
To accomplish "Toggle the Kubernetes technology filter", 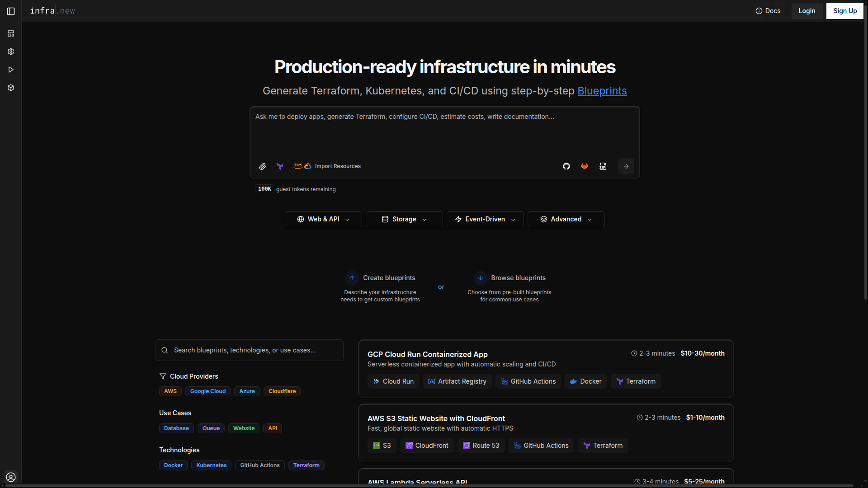I will point(211,465).
